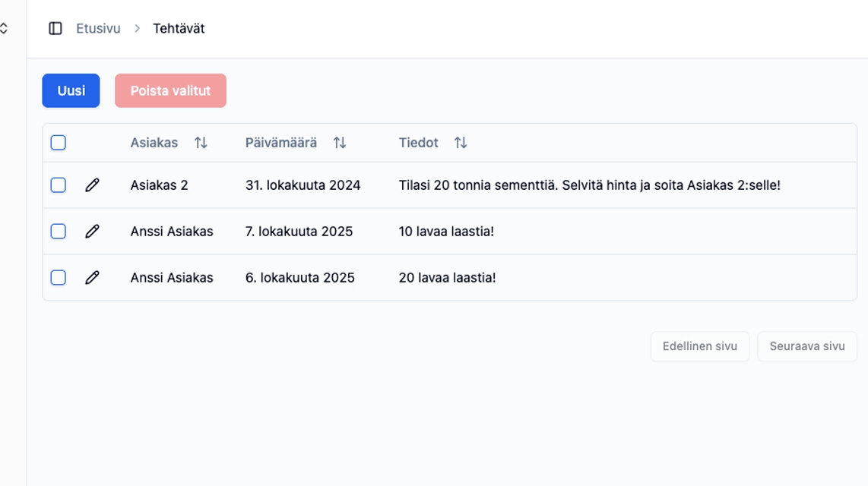Tick checkbox for 10 lavaa laastia row
868x486 pixels.
(59, 232)
